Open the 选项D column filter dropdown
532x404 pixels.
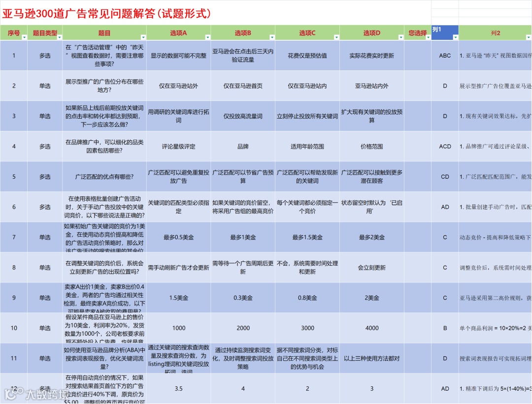point(400,37)
